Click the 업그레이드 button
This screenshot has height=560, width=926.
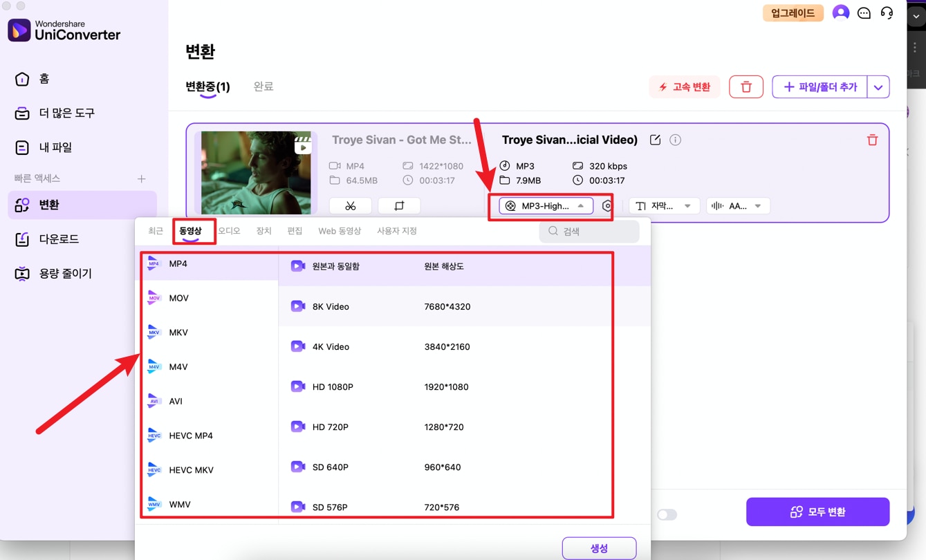(x=793, y=12)
